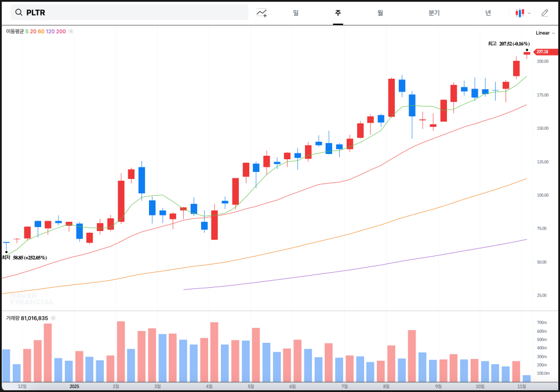Select the yearly (년) tab

click(488, 12)
